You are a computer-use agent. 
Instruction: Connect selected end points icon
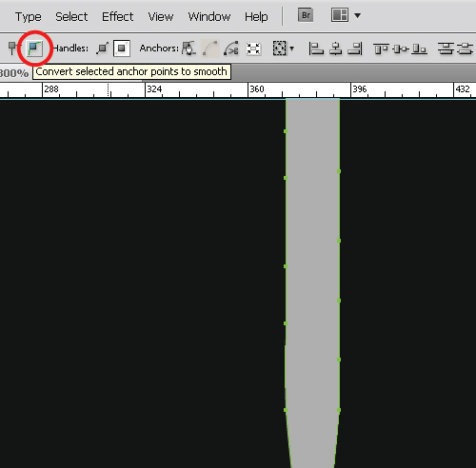(210, 49)
